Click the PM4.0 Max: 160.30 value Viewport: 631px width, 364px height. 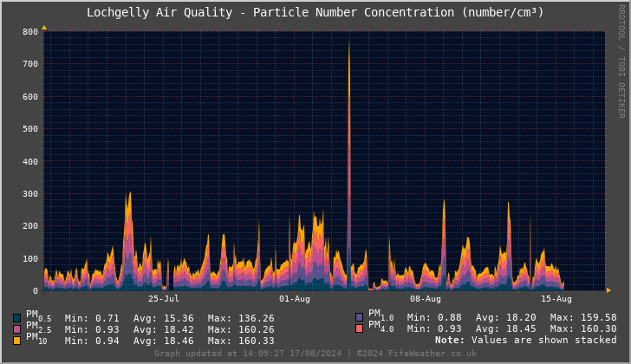(x=583, y=328)
